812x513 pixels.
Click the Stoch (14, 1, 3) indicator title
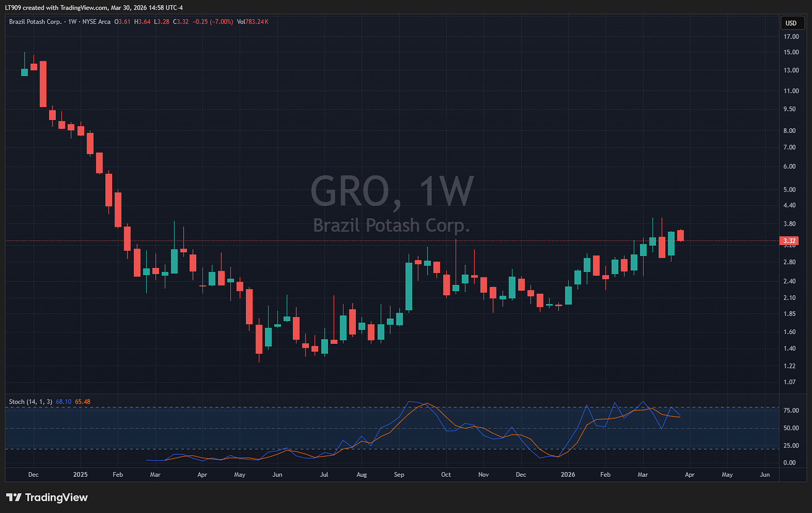click(31, 401)
